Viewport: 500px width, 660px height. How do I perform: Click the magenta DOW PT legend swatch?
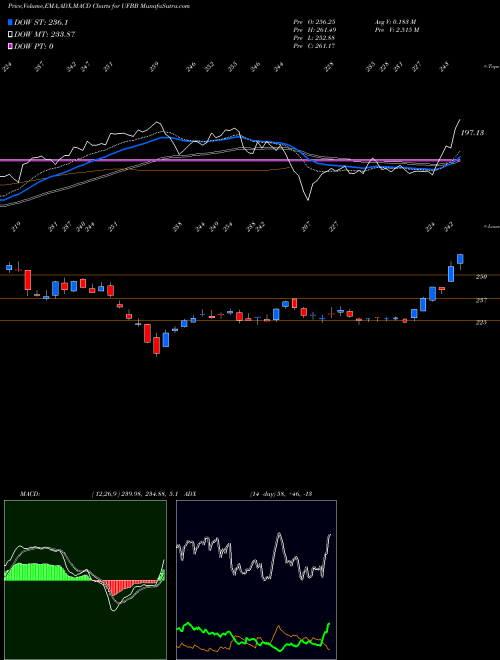pos(10,46)
